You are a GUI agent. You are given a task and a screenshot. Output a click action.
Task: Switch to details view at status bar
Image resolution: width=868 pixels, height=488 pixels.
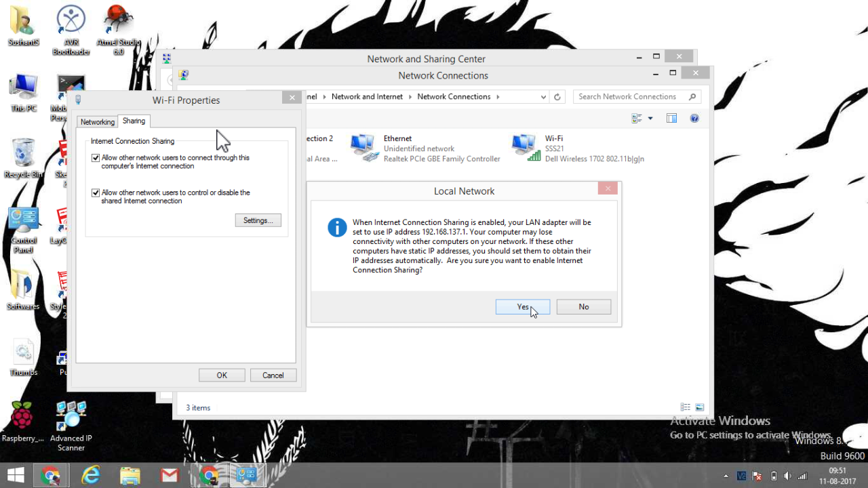pos(686,407)
